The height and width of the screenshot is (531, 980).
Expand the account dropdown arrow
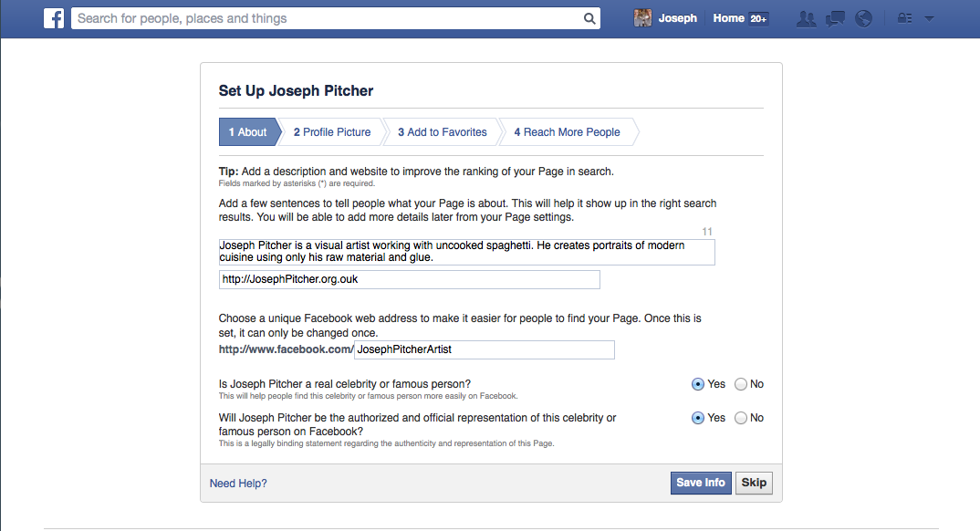click(x=929, y=19)
